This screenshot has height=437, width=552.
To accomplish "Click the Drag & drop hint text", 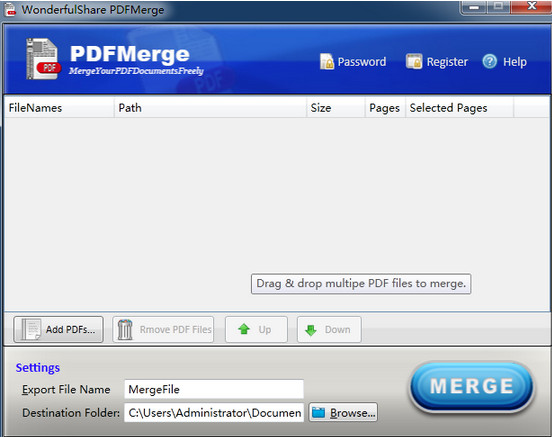I will pos(361,283).
